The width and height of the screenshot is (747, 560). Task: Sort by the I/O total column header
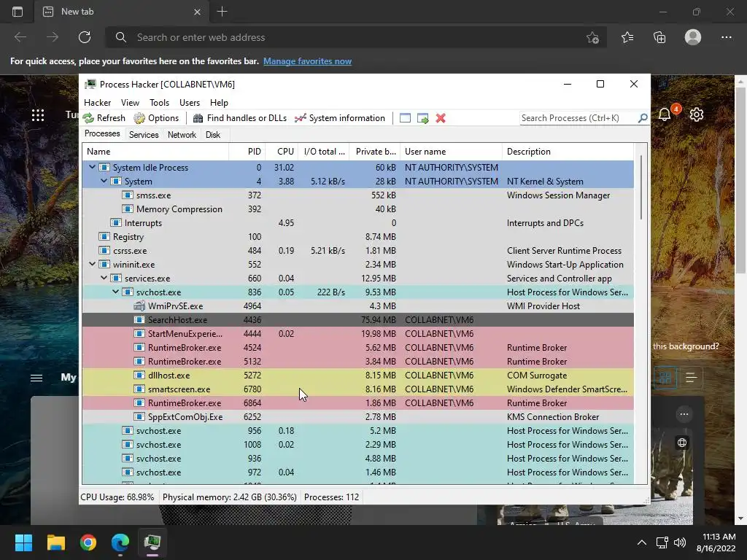324,152
